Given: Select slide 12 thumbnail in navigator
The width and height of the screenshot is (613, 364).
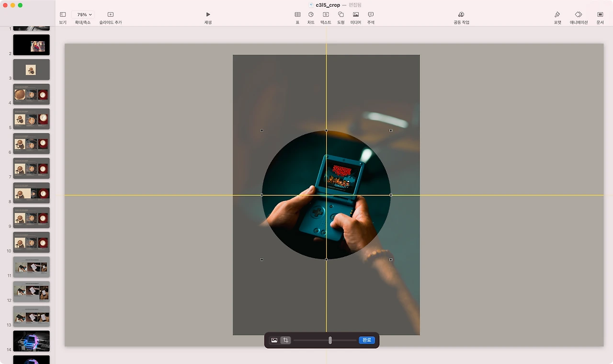Looking at the screenshot, I should click(x=31, y=292).
